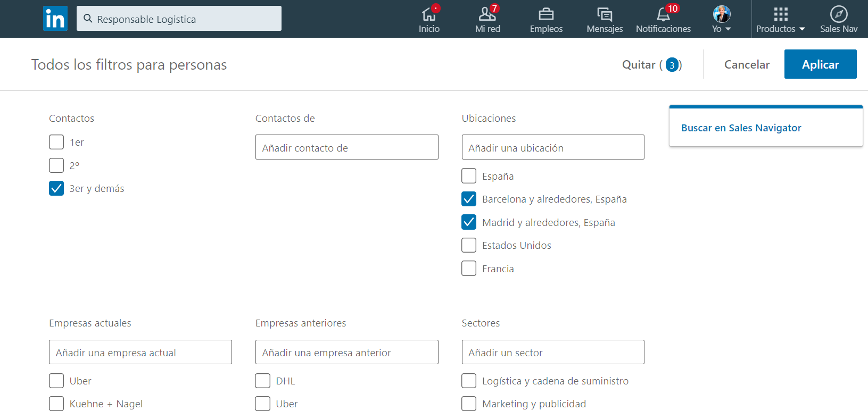Open Buscar en Sales Navigator link
Viewport: 868px width, 419px height.
[x=741, y=128]
